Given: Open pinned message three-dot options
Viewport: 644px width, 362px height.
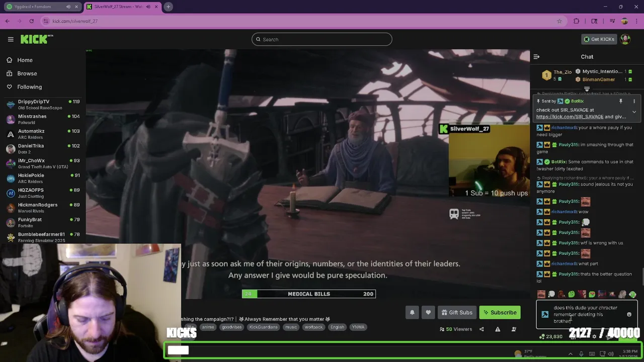Looking at the screenshot, I should [x=634, y=101].
